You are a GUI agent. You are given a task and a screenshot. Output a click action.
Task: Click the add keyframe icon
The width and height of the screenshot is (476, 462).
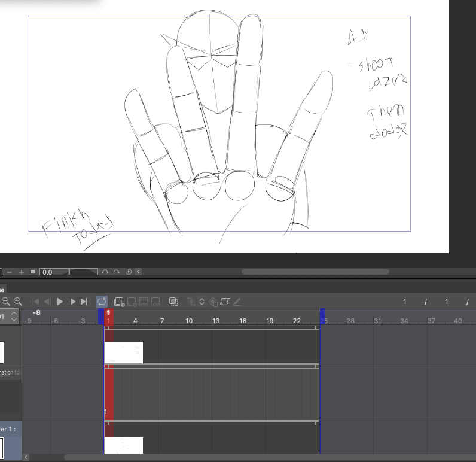[191, 302]
